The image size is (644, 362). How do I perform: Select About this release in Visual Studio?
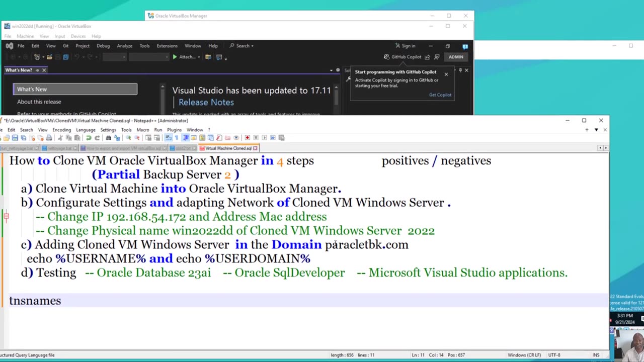pos(39,102)
